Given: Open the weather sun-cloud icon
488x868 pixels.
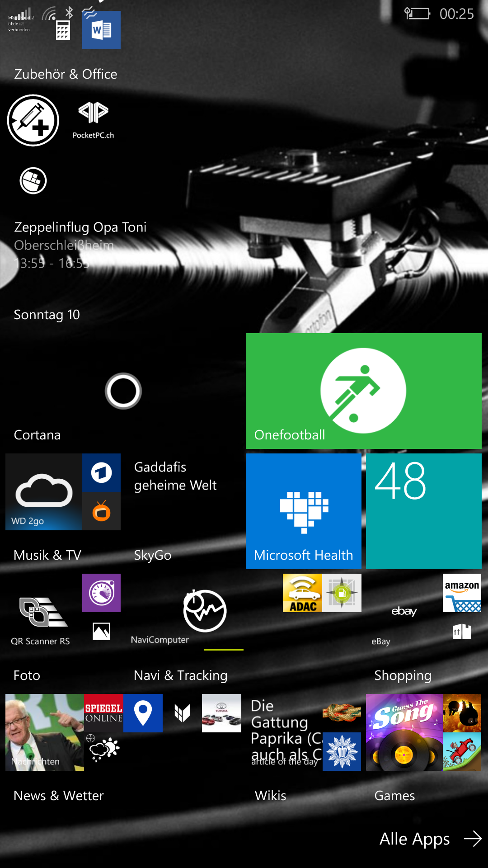Looking at the screenshot, I should 103,749.
